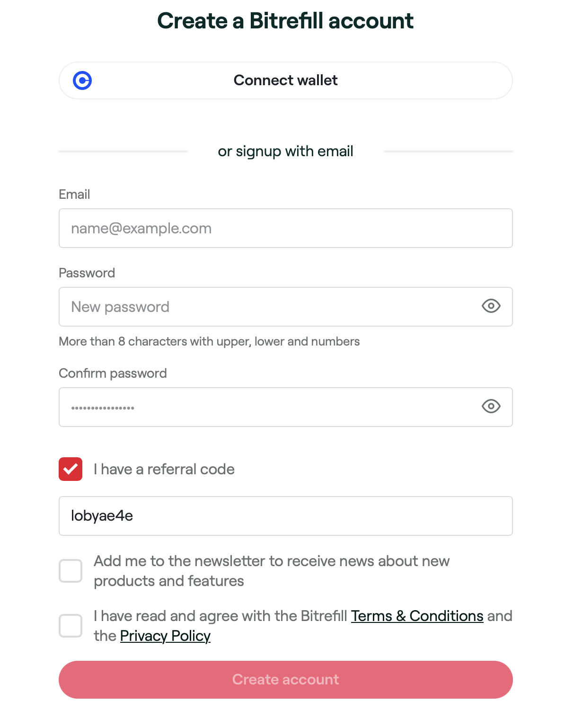Click the password requirements hint text
Image resolution: width=565 pixels, height=728 pixels.
[209, 341]
